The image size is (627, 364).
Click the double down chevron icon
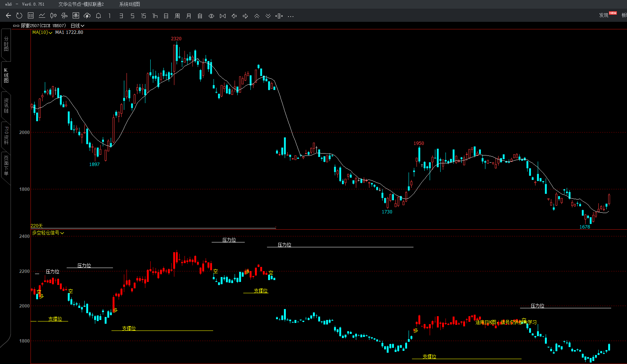pyautogui.click(x=268, y=16)
